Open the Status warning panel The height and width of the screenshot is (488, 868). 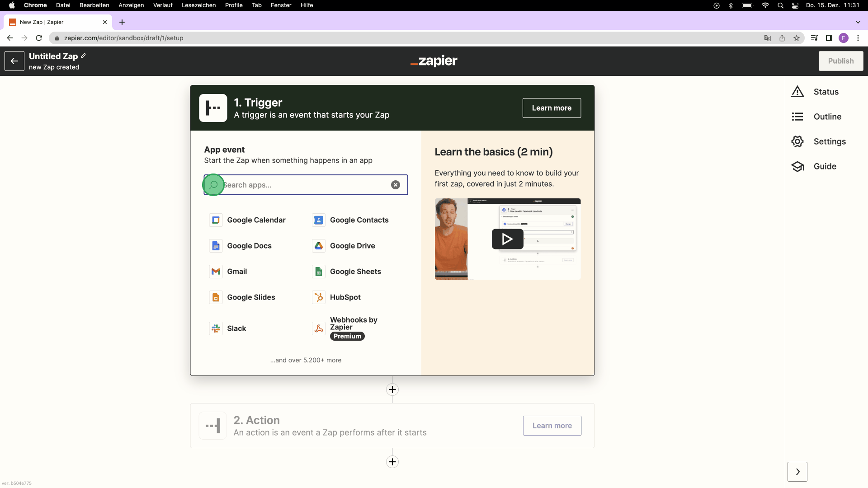[x=797, y=92]
